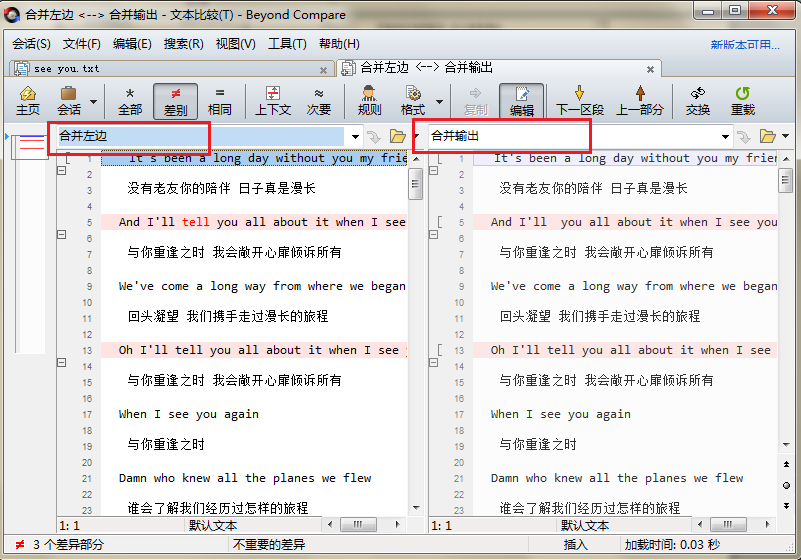801x560 pixels.
Task: Open the 会话 toolbar dropdown arrow
Action: [x=93, y=102]
